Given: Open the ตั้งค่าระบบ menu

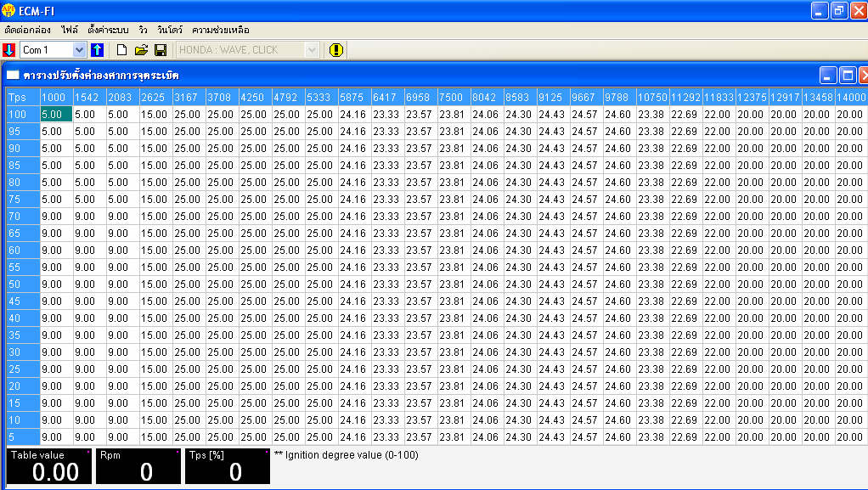Looking at the screenshot, I should point(108,30).
